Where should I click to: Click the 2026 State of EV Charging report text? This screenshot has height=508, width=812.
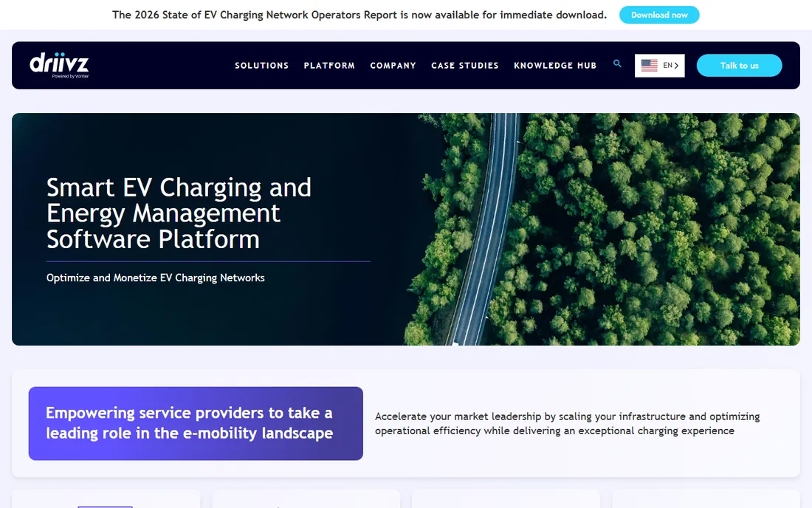click(x=359, y=15)
